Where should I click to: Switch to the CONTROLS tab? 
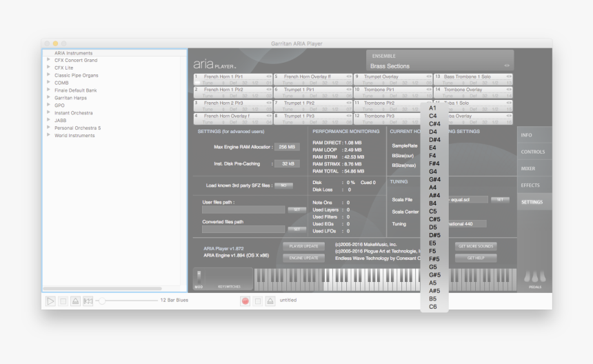pyautogui.click(x=534, y=152)
